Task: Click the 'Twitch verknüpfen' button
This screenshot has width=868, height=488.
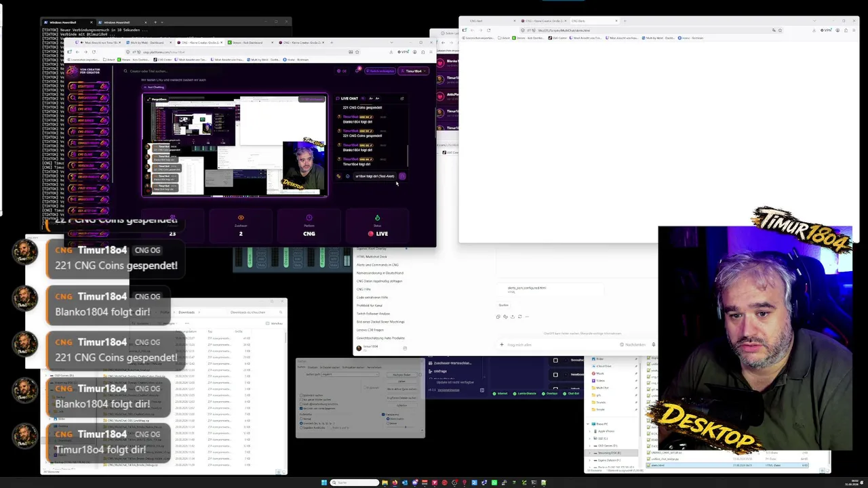Action: click(x=380, y=70)
